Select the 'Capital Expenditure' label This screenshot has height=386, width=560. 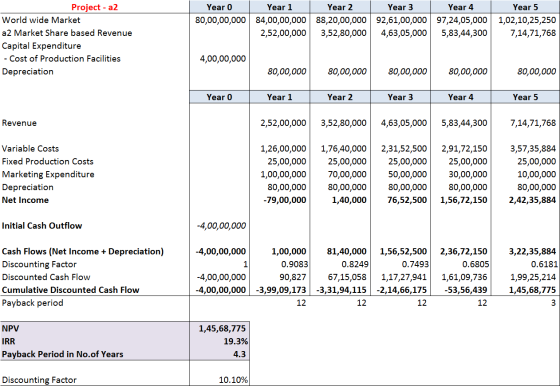coord(41,46)
